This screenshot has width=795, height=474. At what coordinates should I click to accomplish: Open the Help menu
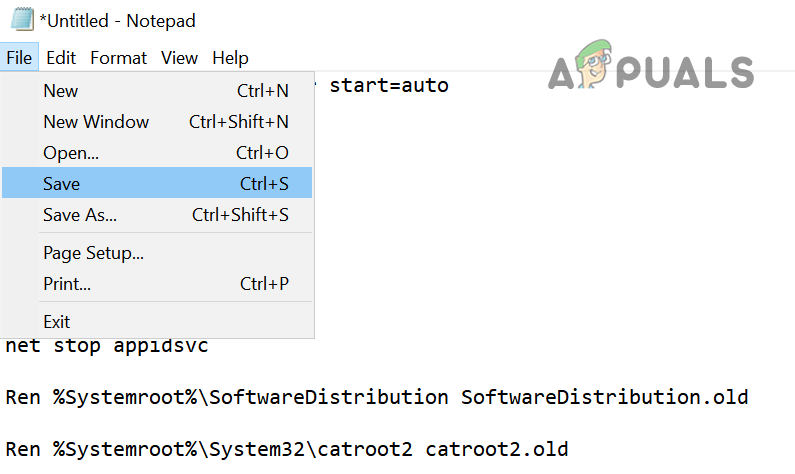pos(230,58)
